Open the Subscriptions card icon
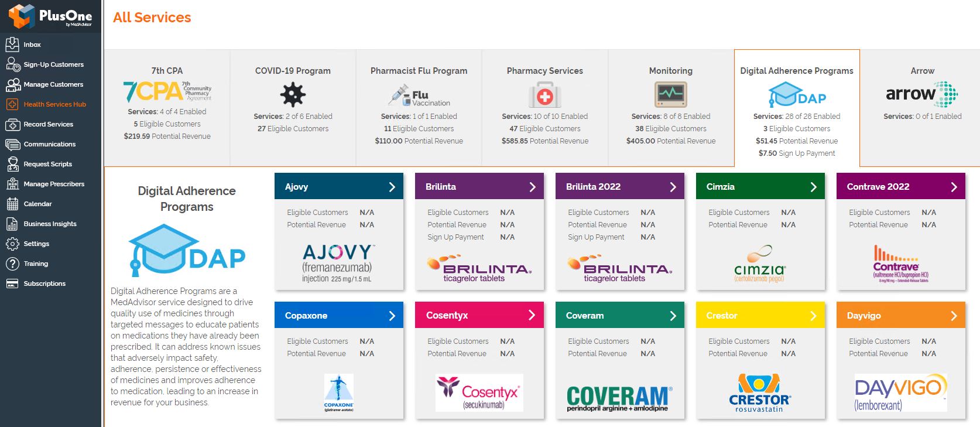980x427 pixels. (x=12, y=283)
